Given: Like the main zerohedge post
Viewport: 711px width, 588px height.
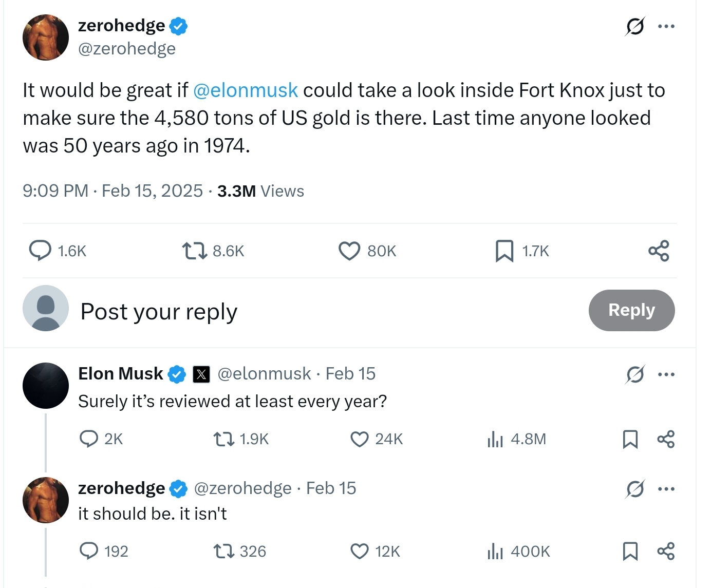Looking at the screenshot, I should pyautogui.click(x=349, y=251).
